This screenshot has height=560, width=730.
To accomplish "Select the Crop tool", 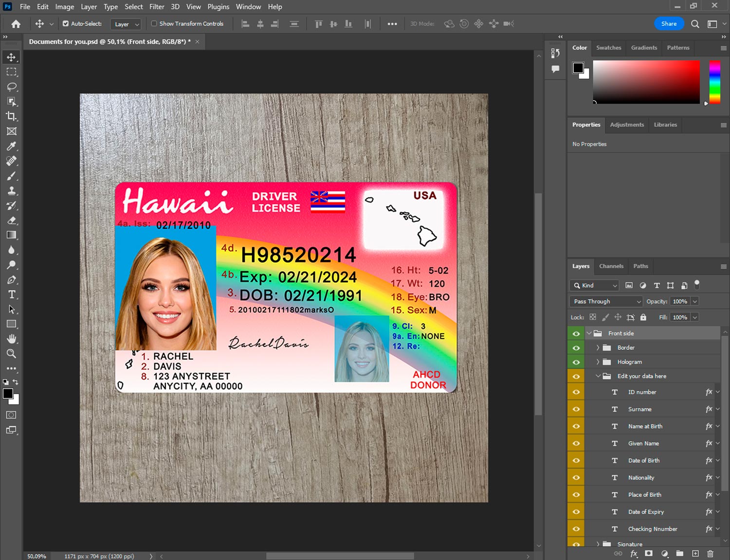I will 11,116.
